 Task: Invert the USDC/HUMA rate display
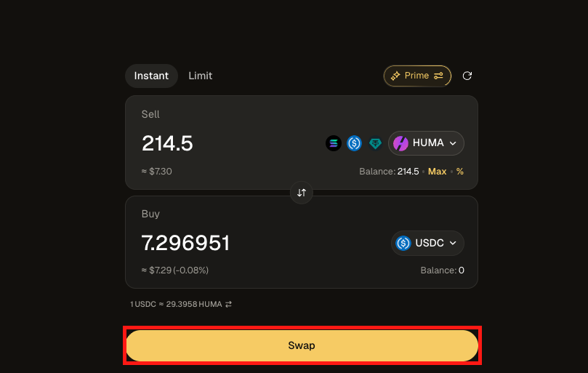pos(228,304)
